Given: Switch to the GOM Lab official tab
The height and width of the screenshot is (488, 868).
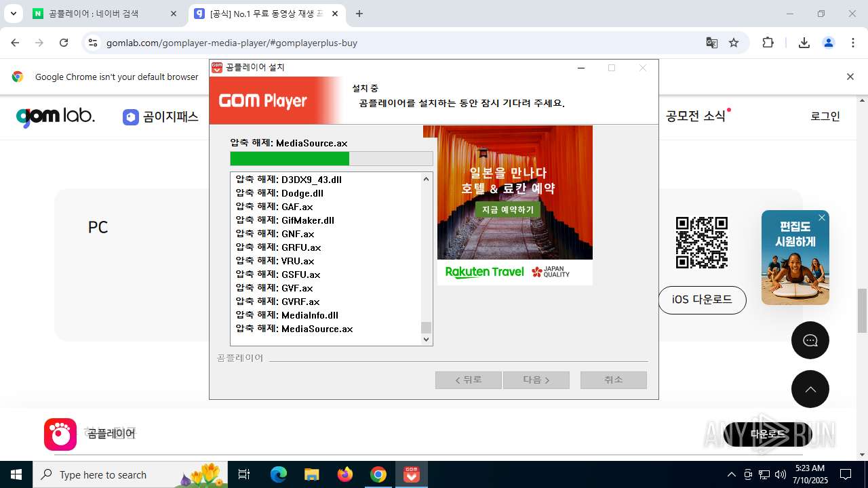Looking at the screenshot, I should click(267, 14).
